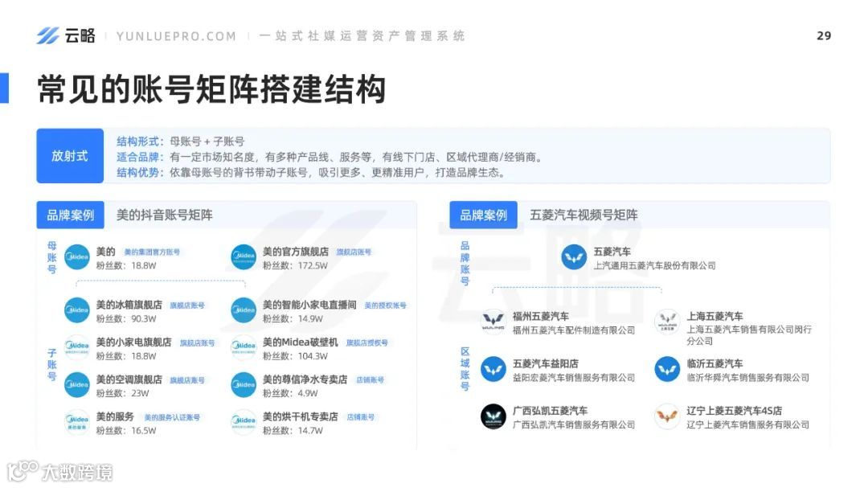Click the blue 放射式 button
Viewport: 868px width, 488px height.
[x=70, y=156]
